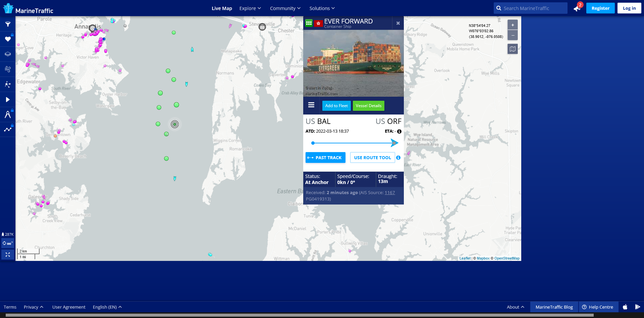The height and width of the screenshot is (318, 644).
Task: Toggle the auto-refresh interval button
Action: click(8, 243)
